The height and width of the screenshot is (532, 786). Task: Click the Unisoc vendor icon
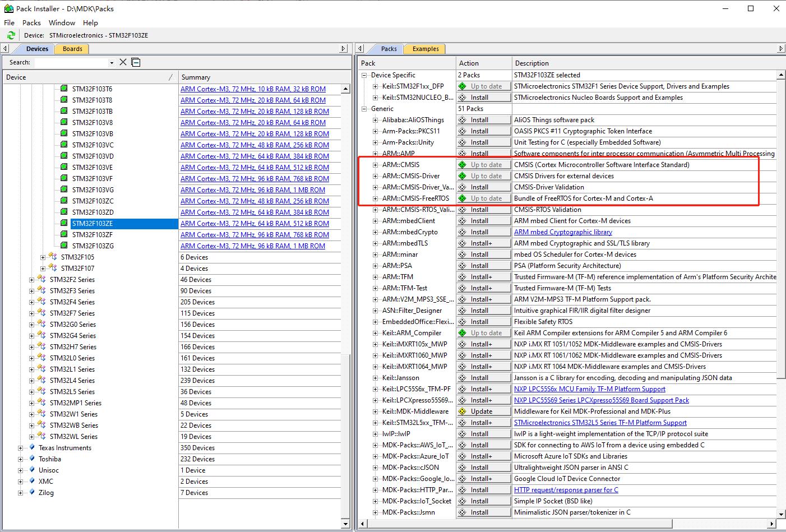click(x=32, y=470)
